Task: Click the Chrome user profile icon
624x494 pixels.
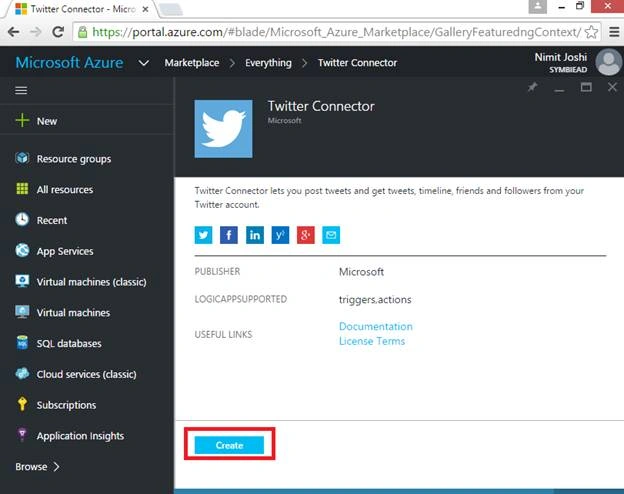Action: pos(537,6)
